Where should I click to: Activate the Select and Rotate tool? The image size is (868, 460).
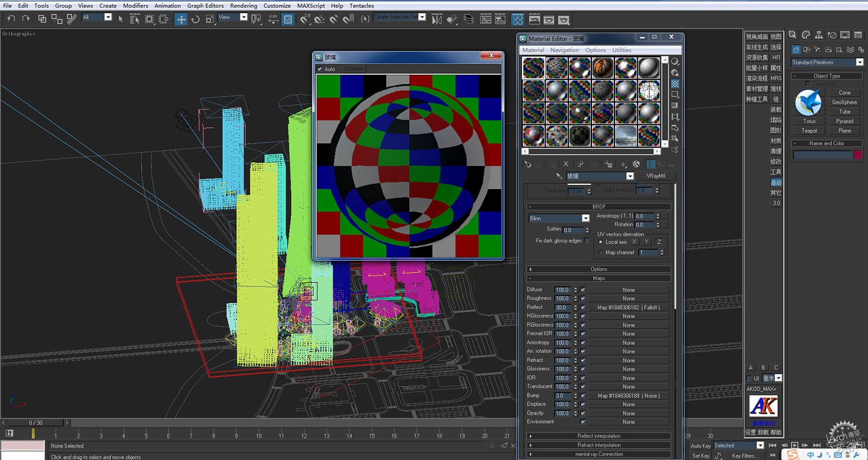[195, 19]
